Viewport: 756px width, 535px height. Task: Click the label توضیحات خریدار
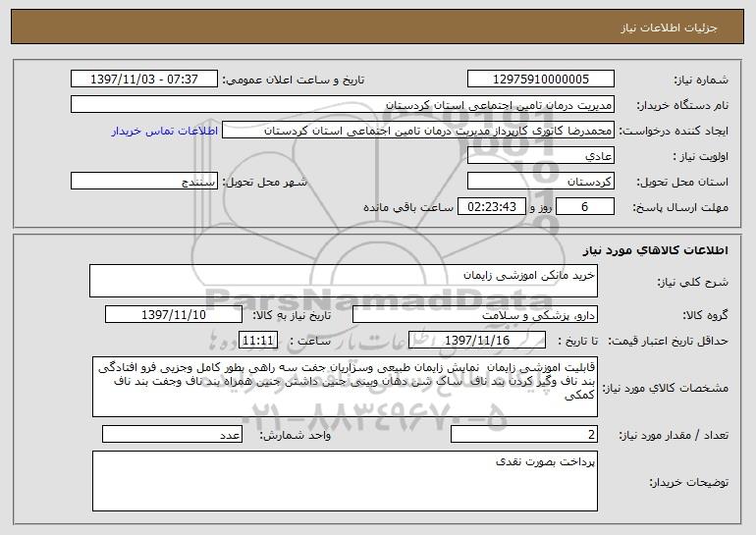coord(689,482)
